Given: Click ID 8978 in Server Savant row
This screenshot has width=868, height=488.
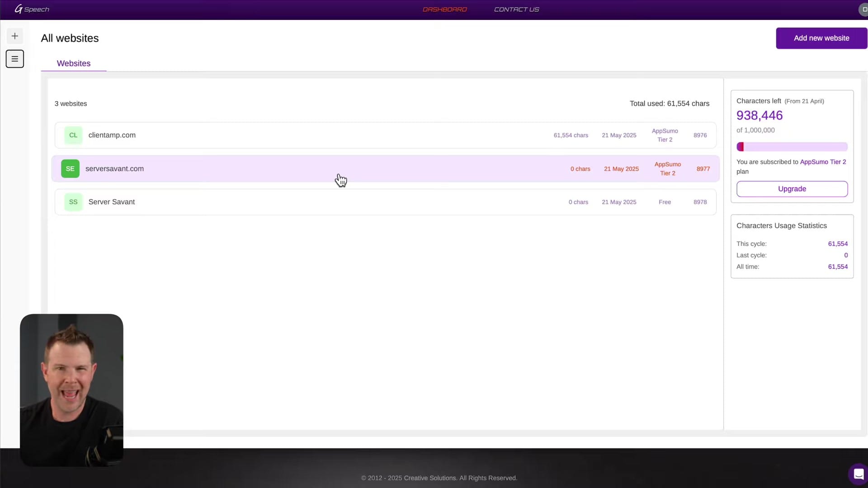Looking at the screenshot, I should pyautogui.click(x=700, y=202).
